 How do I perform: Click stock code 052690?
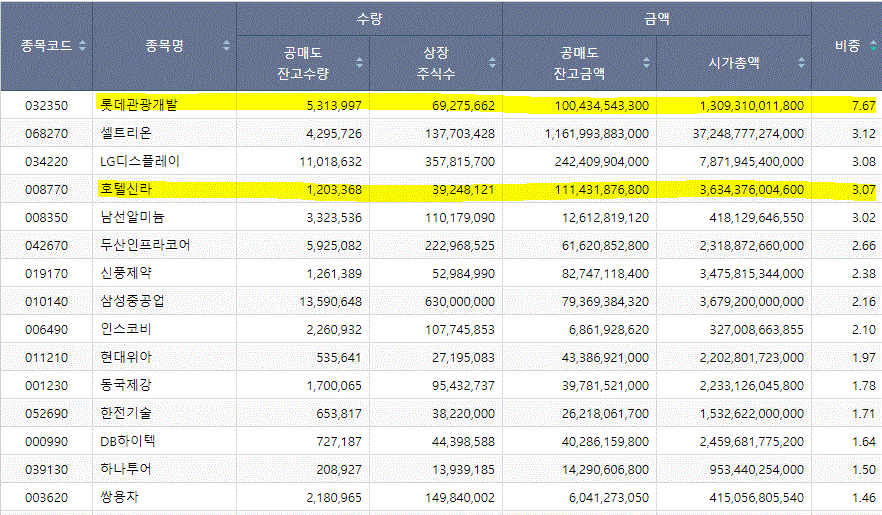coord(46,414)
